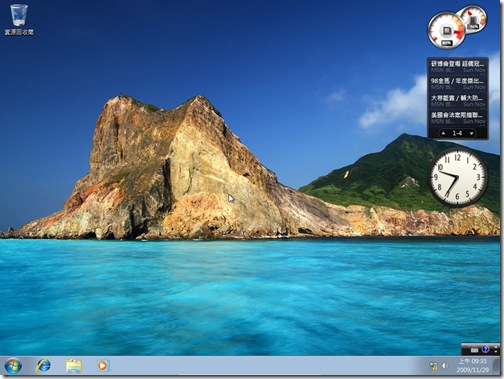Screen dimensions: 504x379
Task: Select the large CPU meter gadget dial
Action: pos(446,31)
